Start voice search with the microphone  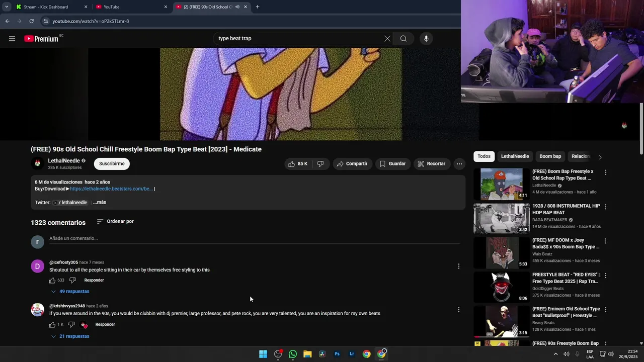coord(426,38)
